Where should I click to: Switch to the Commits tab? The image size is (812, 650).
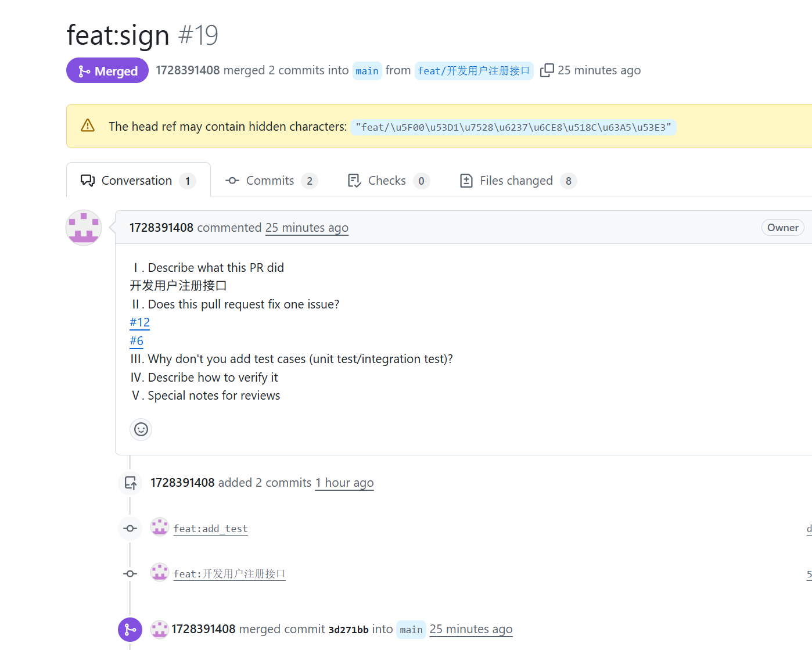pos(271,181)
